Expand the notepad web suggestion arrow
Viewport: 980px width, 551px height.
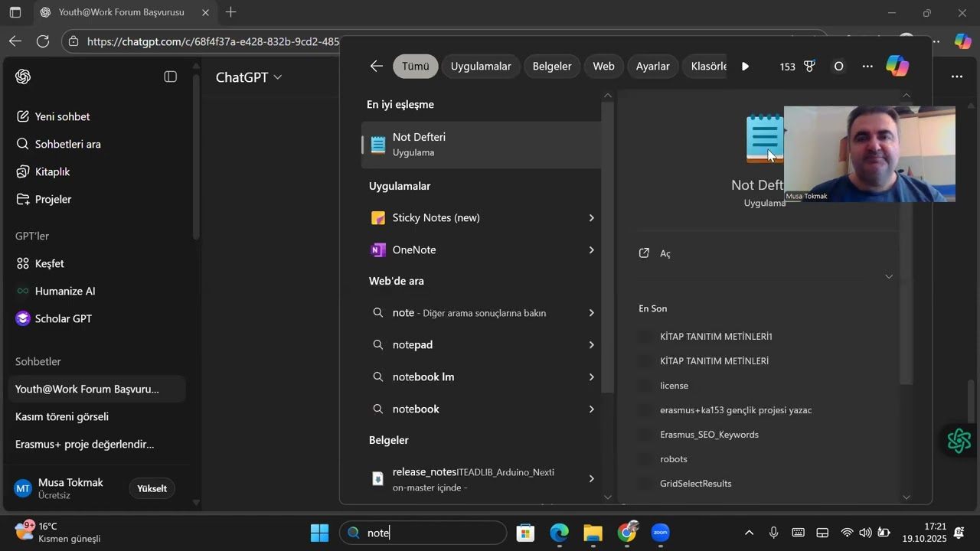tap(591, 345)
